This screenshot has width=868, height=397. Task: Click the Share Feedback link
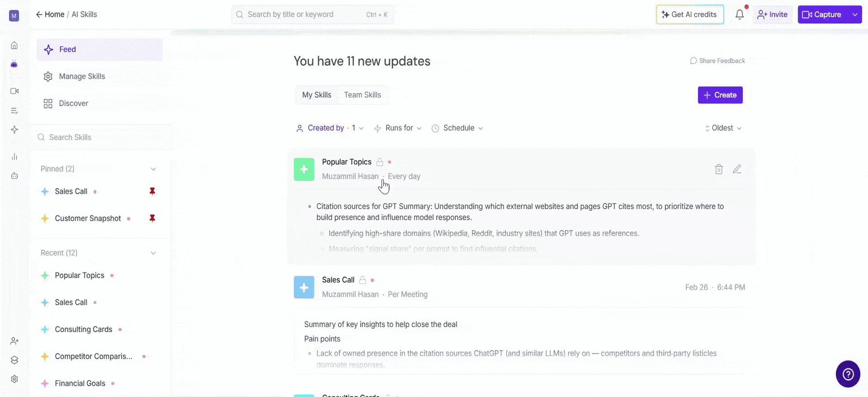(717, 61)
